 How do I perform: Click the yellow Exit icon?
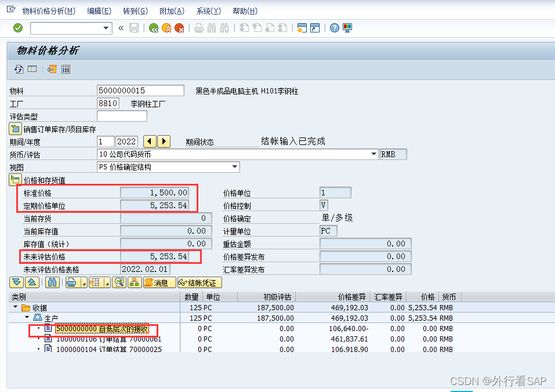pos(166,28)
